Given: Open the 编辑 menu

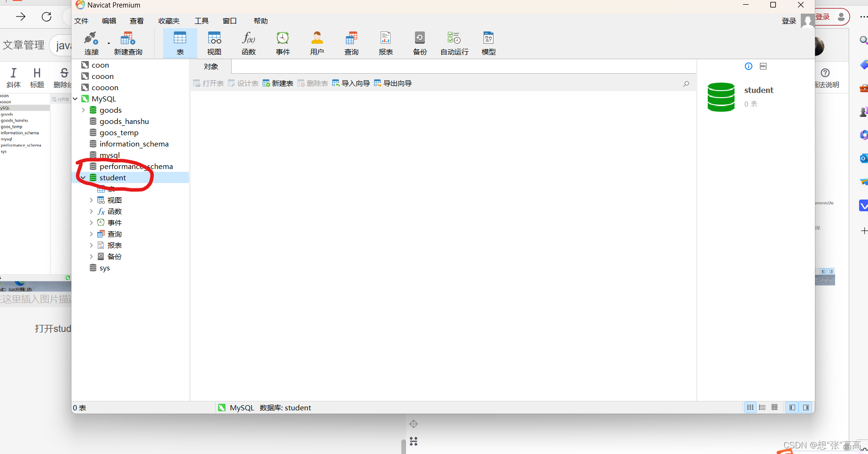Looking at the screenshot, I should 109,21.
